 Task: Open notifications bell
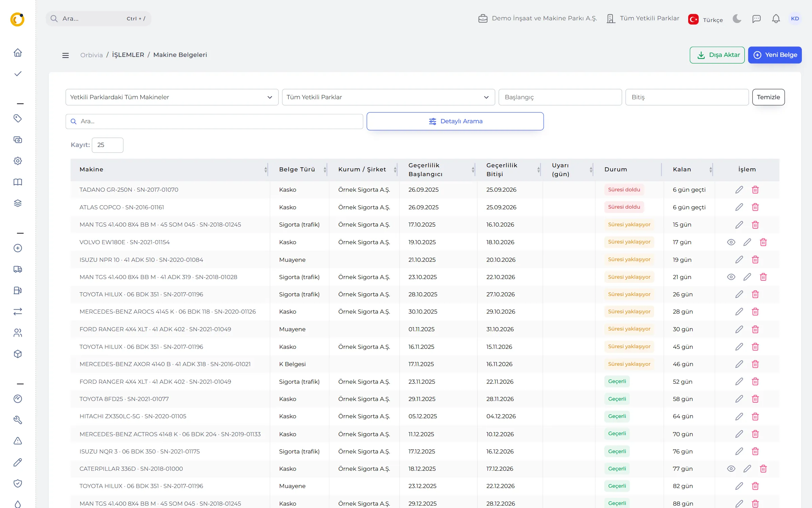pyautogui.click(x=776, y=19)
